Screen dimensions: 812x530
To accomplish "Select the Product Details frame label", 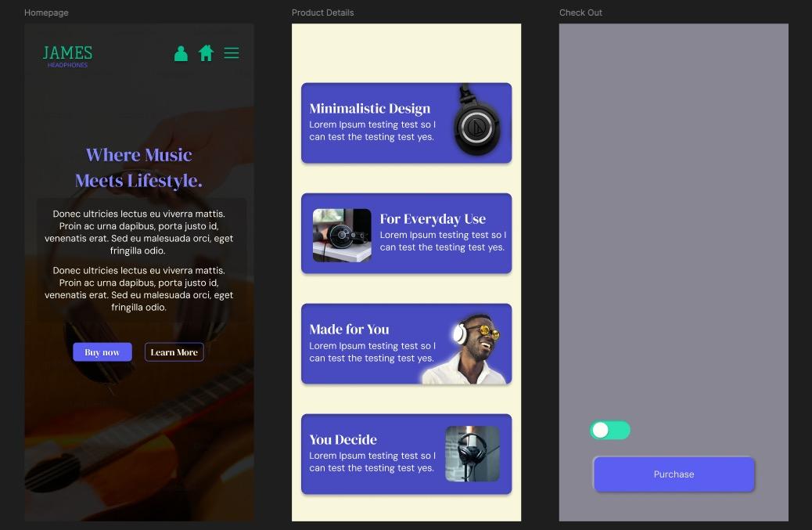I will (x=322, y=13).
